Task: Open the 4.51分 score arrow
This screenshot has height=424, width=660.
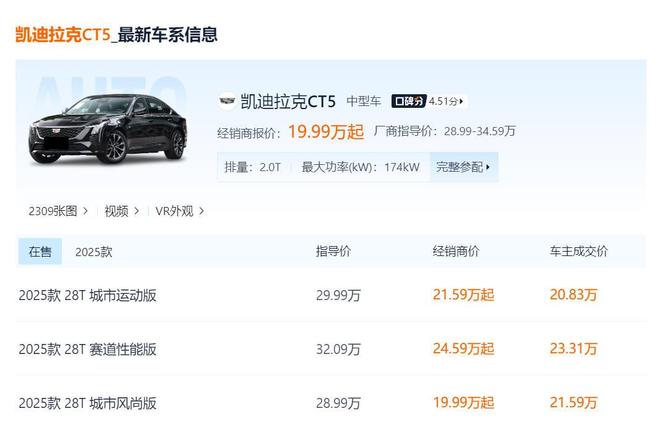Action: (x=447, y=101)
